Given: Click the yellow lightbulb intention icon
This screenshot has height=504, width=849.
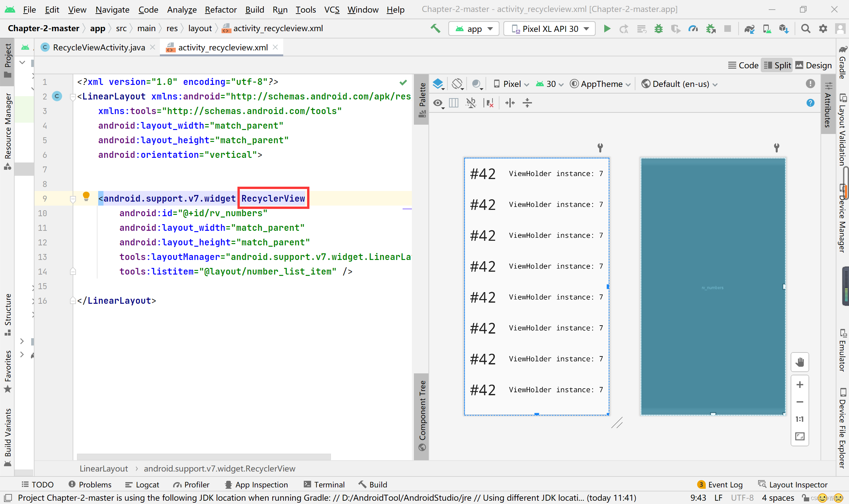Looking at the screenshot, I should pyautogui.click(x=86, y=196).
